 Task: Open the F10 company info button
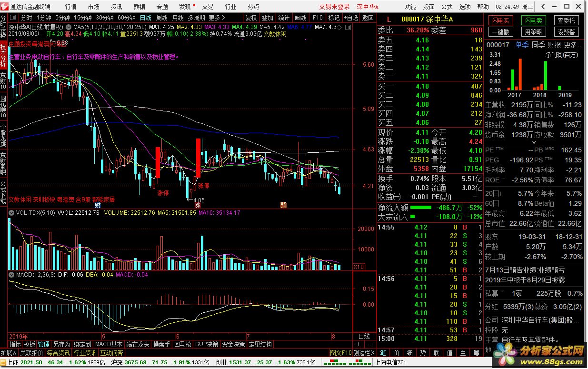point(318,18)
